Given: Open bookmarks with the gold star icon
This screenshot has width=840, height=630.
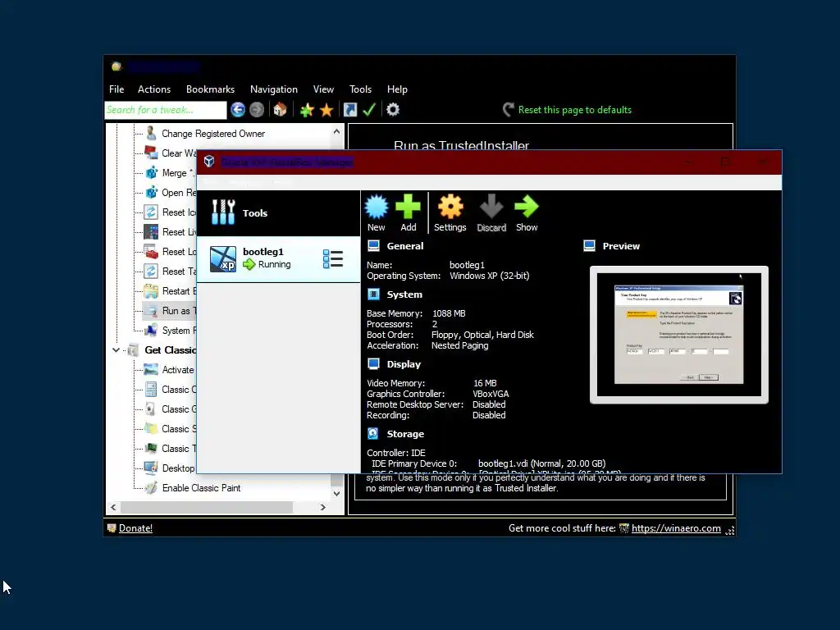Looking at the screenshot, I should tap(326, 110).
